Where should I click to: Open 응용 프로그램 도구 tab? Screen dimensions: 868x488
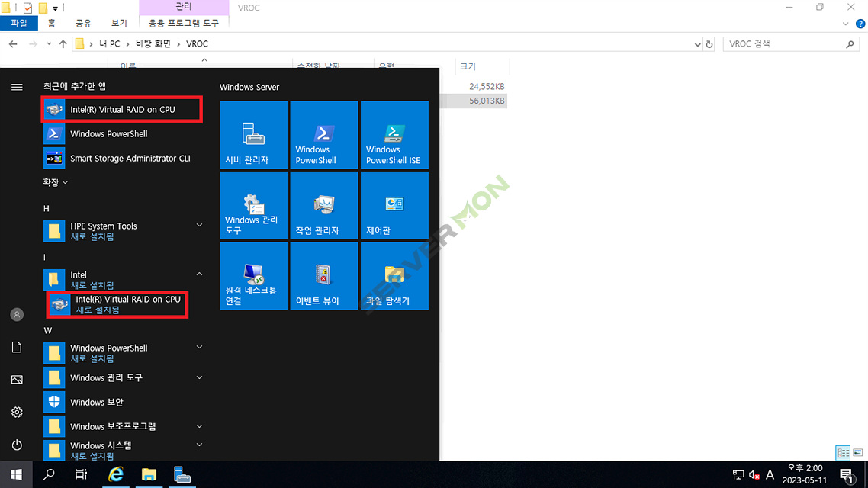tap(184, 23)
